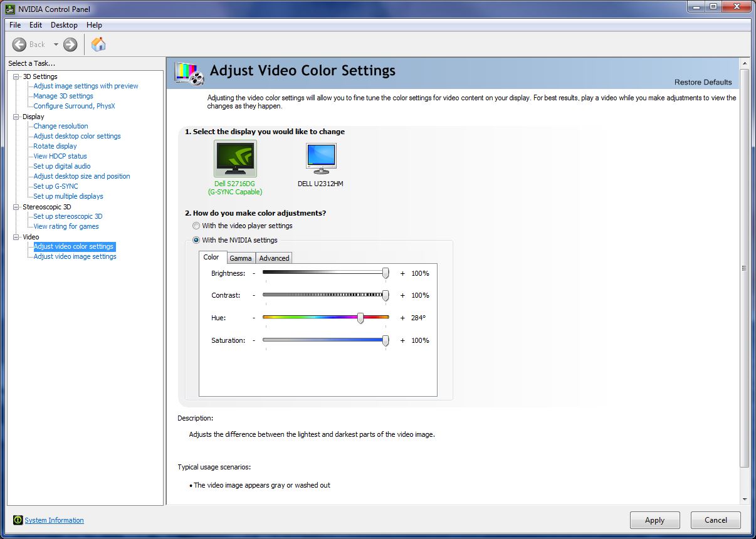Open Manage 3D settings

point(63,96)
